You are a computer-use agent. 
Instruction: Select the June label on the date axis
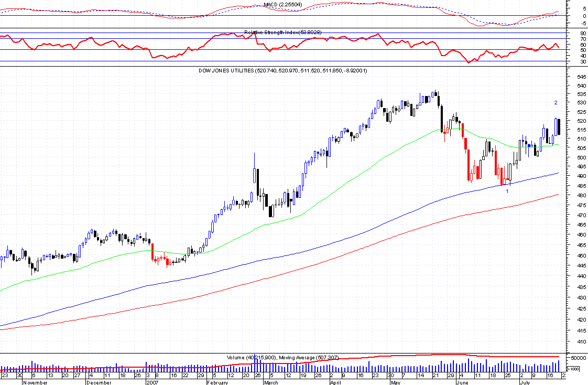(462, 382)
